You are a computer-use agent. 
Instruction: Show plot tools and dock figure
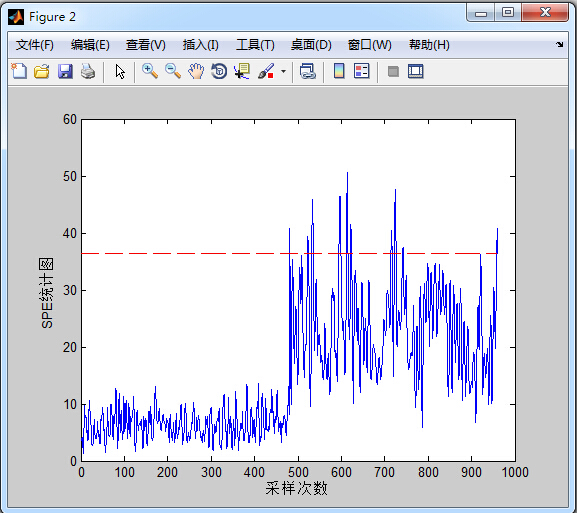[x=416, y=71]
